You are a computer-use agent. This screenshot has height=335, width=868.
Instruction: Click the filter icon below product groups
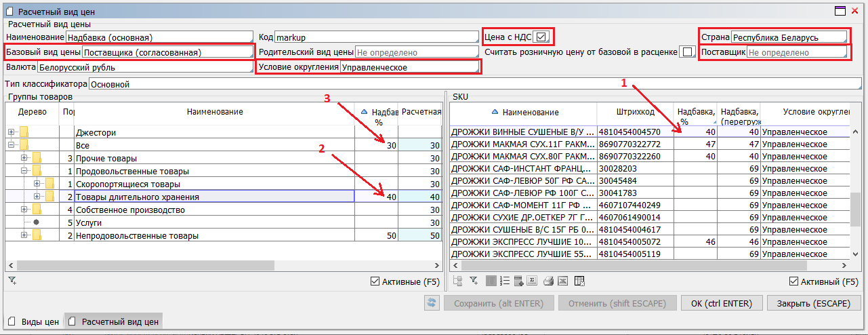point(12,280)
